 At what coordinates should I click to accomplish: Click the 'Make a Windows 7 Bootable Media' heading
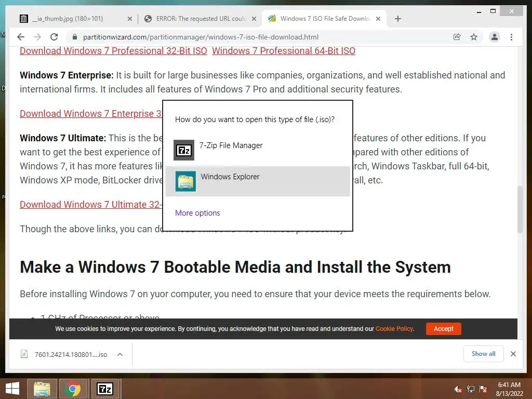click(x=235, y=267)
